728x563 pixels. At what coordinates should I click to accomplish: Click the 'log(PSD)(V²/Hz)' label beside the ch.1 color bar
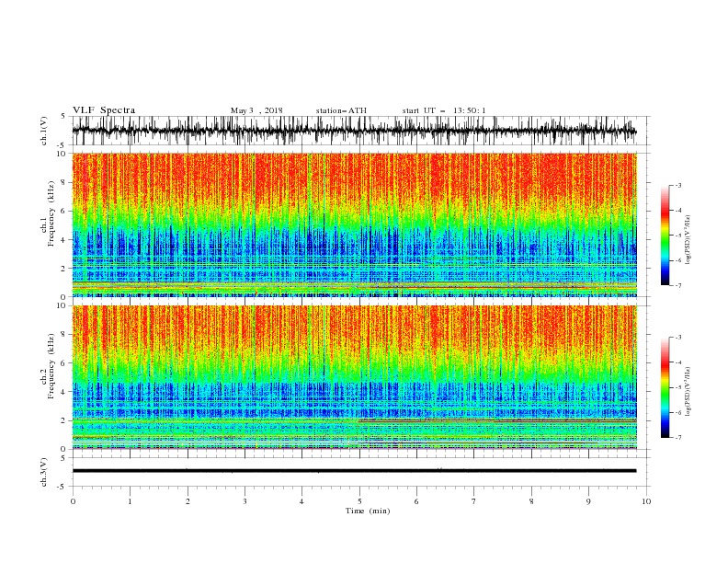click(x=688, y=240)
